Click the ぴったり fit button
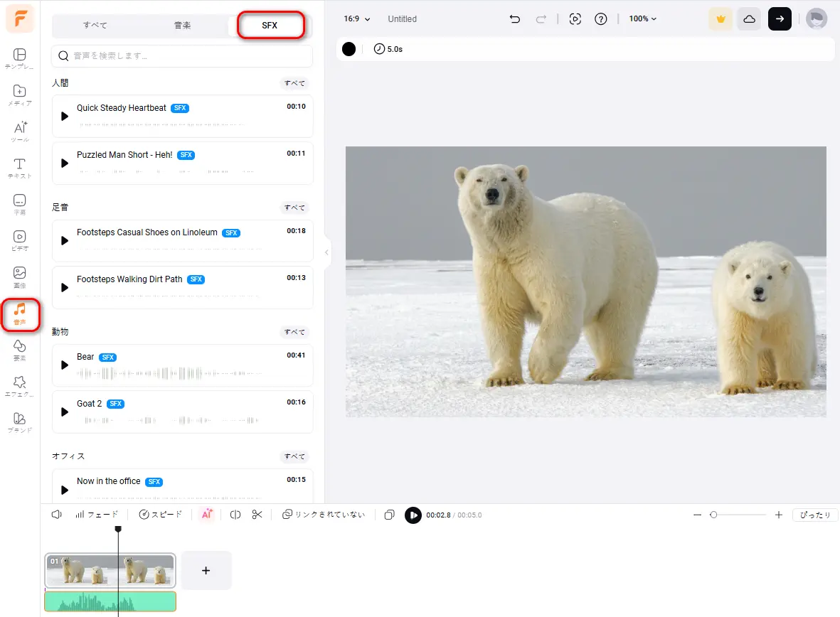 814,515
